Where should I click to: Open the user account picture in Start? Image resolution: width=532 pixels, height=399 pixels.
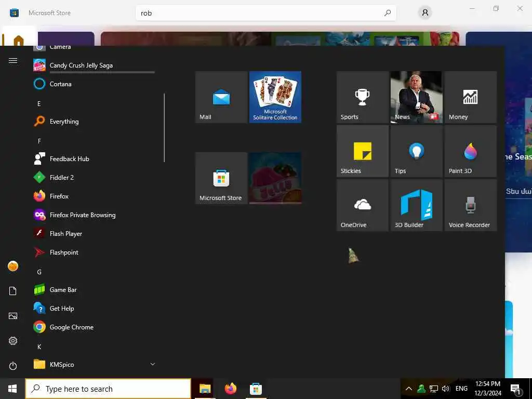coord(13,266)
